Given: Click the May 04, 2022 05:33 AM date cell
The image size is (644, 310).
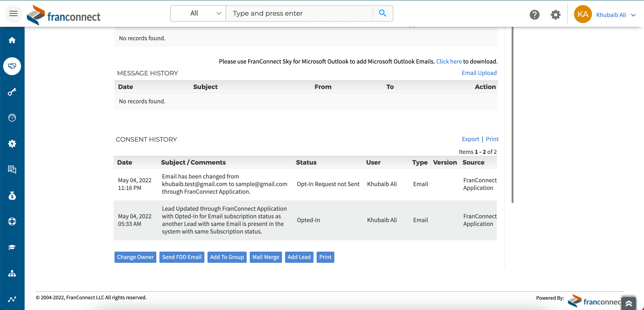Looking at the screenshot, I should pyautogui.click(x=135, y=220).
